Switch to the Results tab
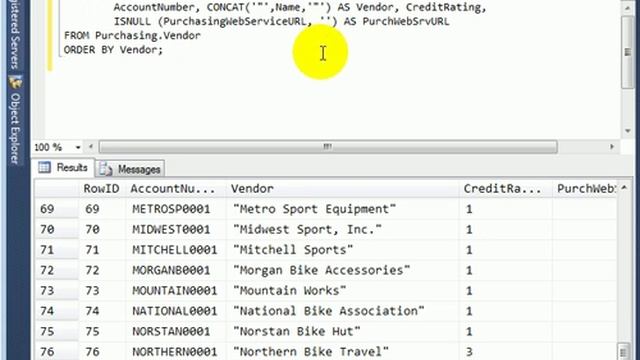Screen dimensions: 640x360 (x=65, y=168)
